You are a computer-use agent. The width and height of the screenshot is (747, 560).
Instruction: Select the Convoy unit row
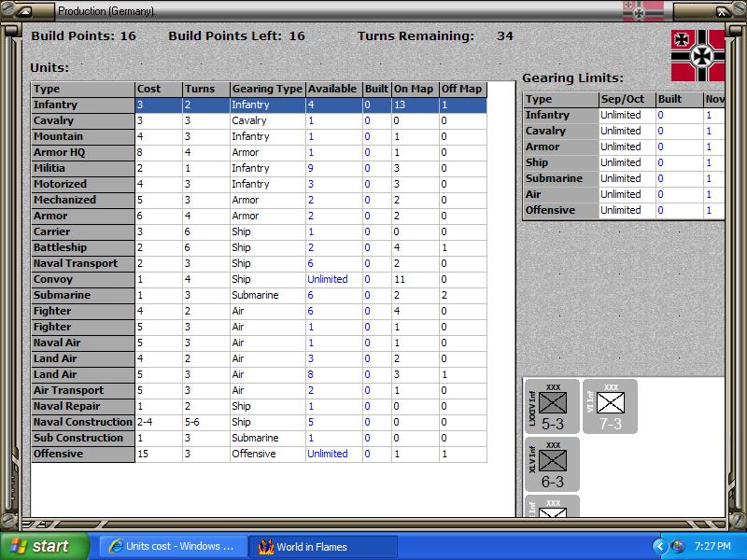point(260,279)
